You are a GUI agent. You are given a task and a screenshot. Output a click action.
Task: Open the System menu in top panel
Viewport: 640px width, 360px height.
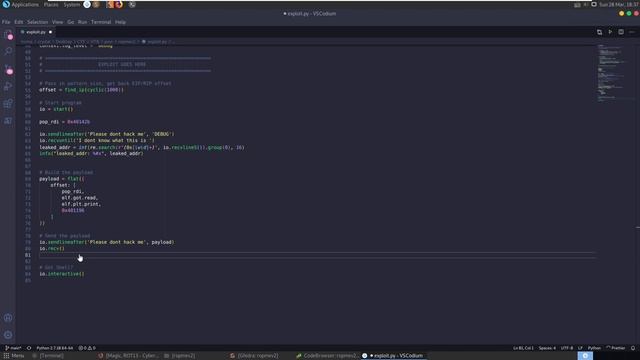click(72, 4)
